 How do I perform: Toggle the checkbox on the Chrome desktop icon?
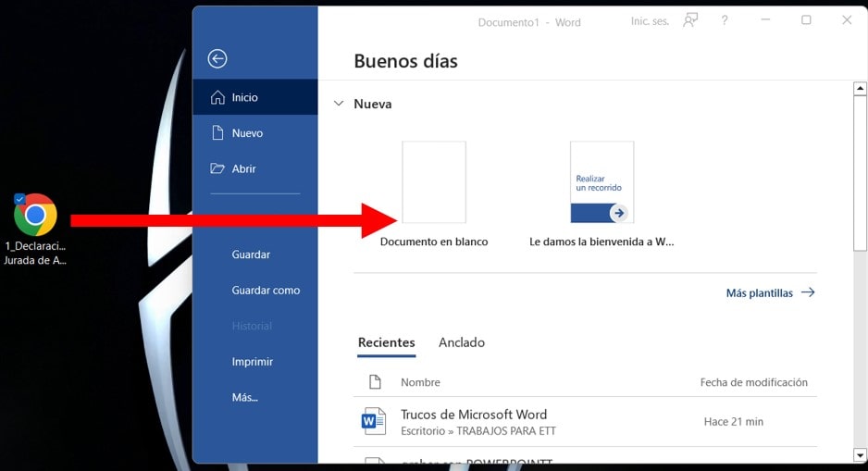(19, 199)
